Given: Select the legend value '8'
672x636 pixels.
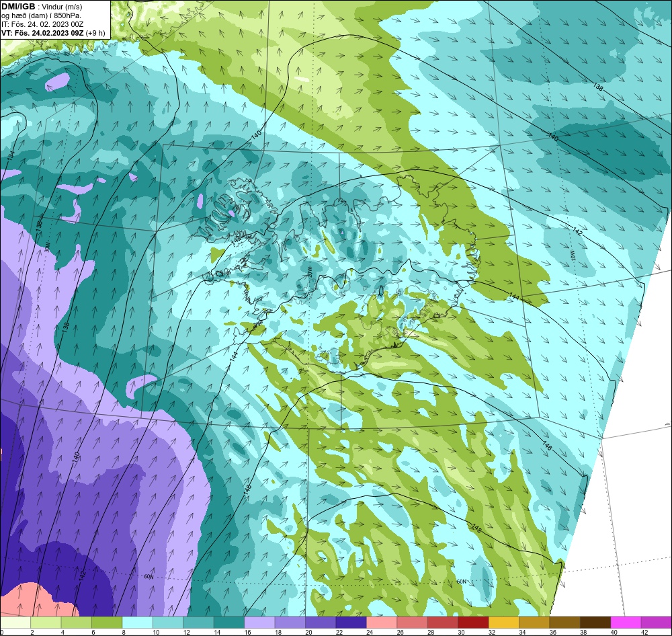Looking at the screenshot, I should click(124, 632).
